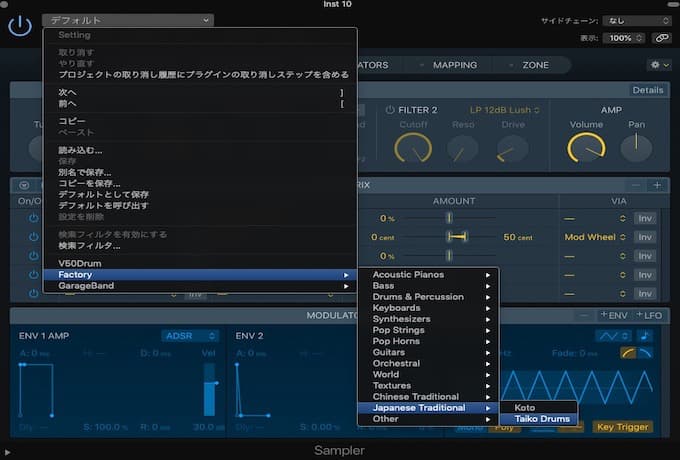Open the LP 12dB Lush filter type menu
The image size is (680, 460).
click(504, 110)
